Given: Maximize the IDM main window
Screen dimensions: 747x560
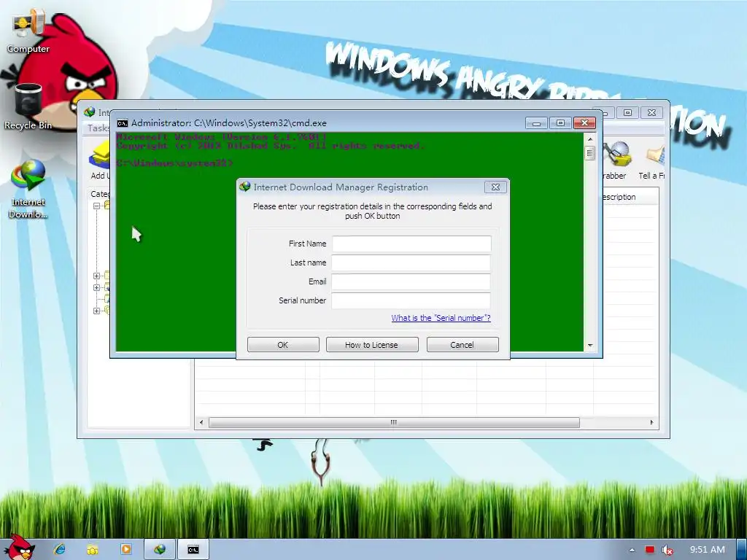Looking at the screenshot, I should [x=627, y=113].
